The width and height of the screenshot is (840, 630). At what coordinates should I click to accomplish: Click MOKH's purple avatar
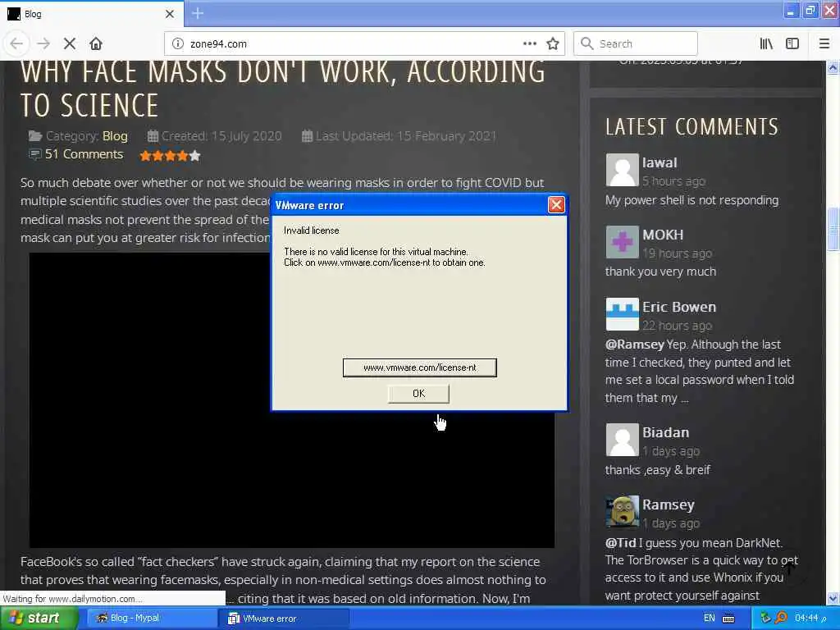[622, 242]
